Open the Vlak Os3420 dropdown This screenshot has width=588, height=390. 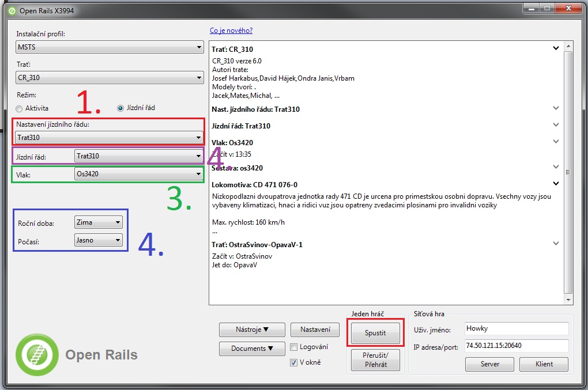[x=138, y=173]
